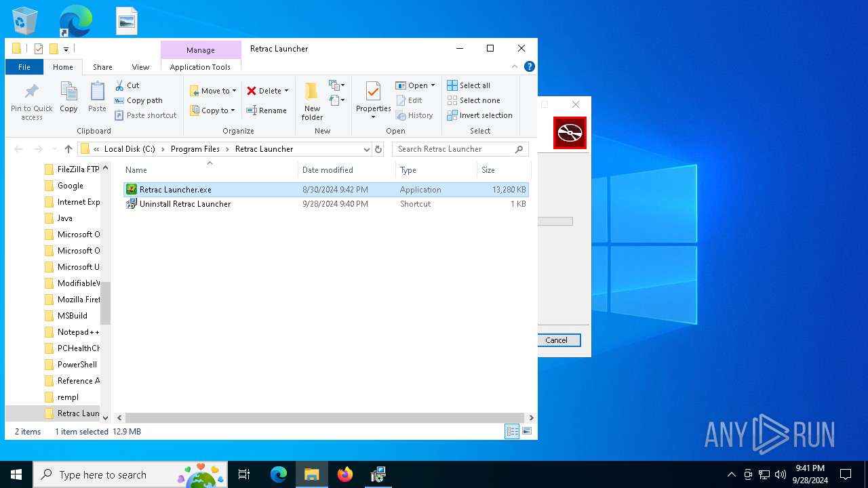Open the File tab
The width and height of the screenshot is (868, 488).
pyautogui.click(x=24, y=67)
